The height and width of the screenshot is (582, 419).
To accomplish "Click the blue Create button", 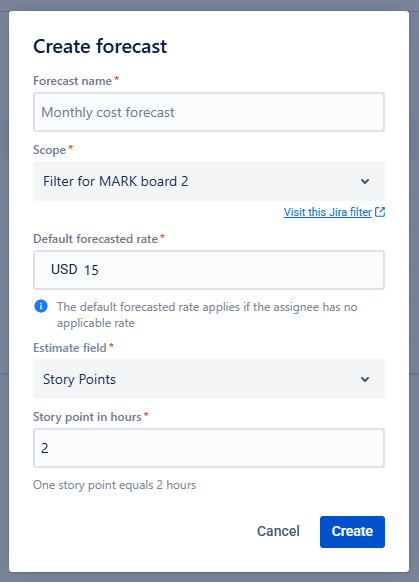I will pyautogui.click(x=352, y=532).
